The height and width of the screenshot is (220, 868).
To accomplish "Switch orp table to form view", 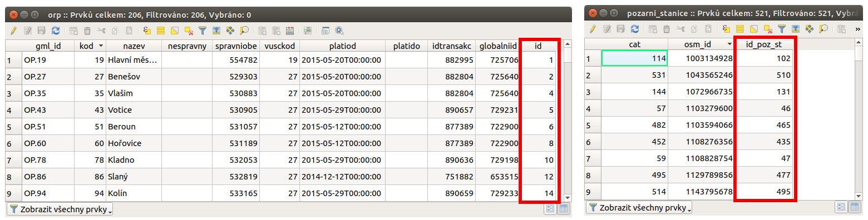I will click(550, 208).
